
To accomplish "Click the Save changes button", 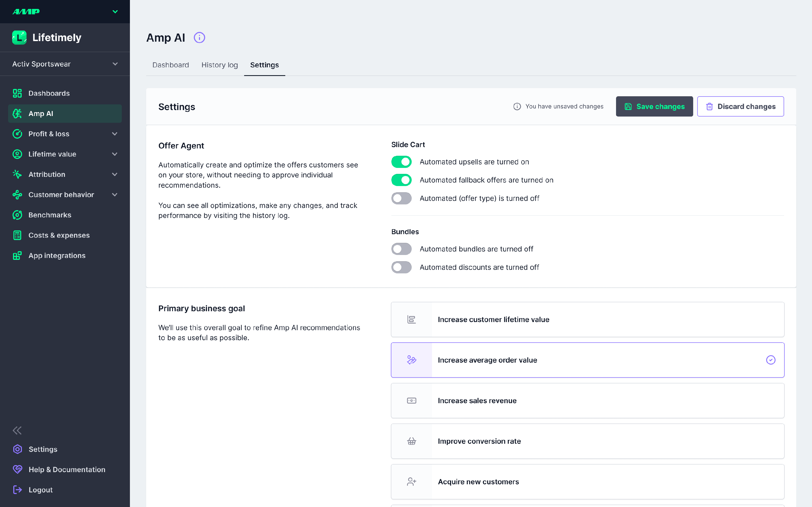I will [654, 107].
